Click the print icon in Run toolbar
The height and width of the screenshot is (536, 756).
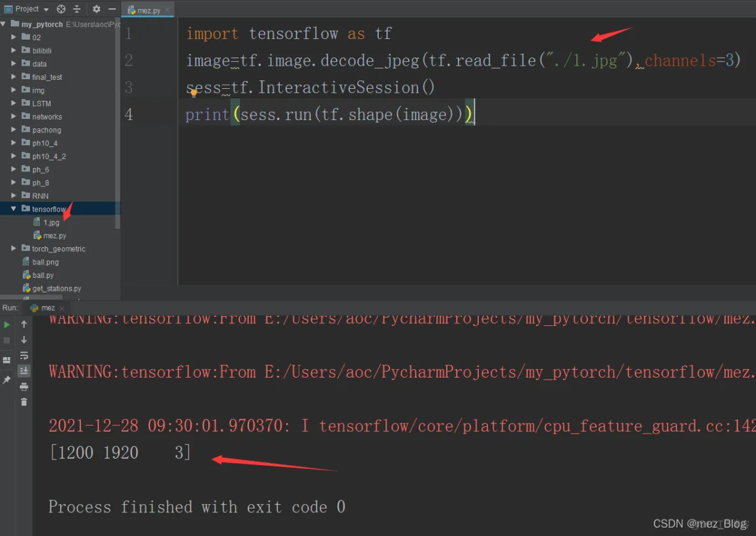(x=24, y=387)
